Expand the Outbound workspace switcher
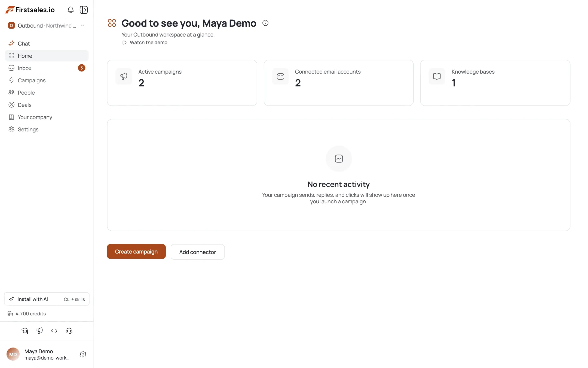The width and height of the screenshot is (588, 368). point(47,26)
